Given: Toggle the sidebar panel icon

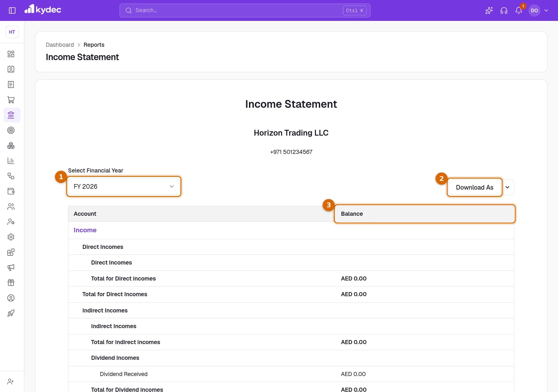Looking at the screenshot, I should [12, 10].
